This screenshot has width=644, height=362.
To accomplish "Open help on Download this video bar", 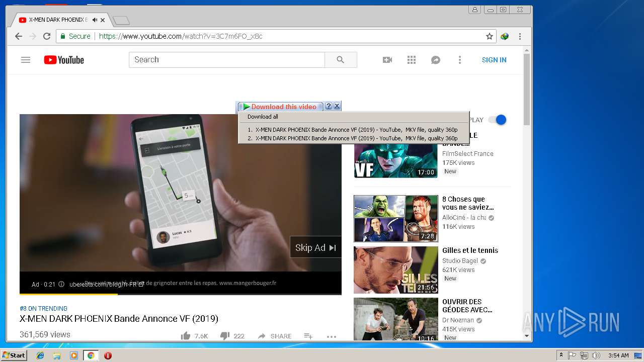I will coord(329,106).
